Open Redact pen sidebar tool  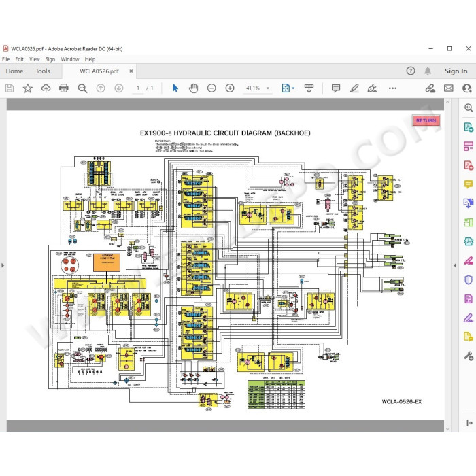point(469,260)
